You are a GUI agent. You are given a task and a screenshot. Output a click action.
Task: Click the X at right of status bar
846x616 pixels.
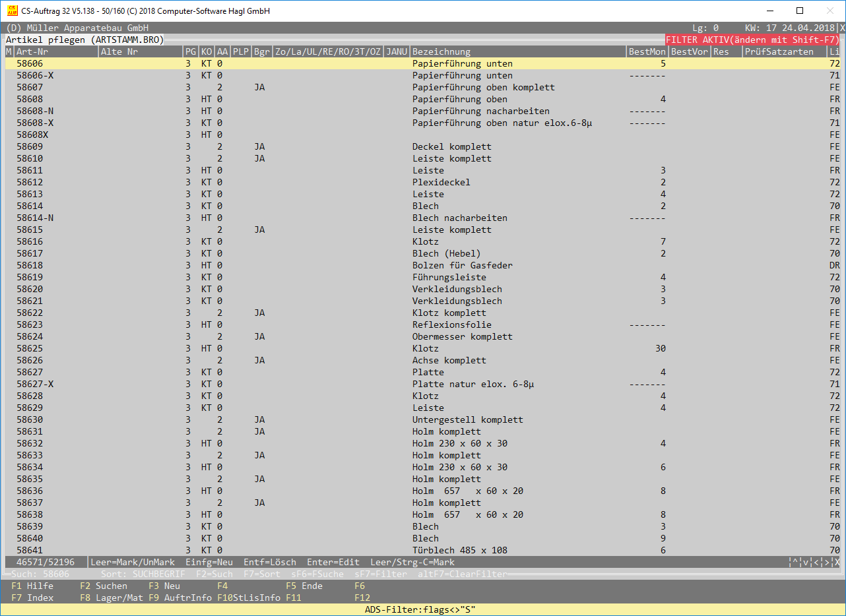point(837,563)
